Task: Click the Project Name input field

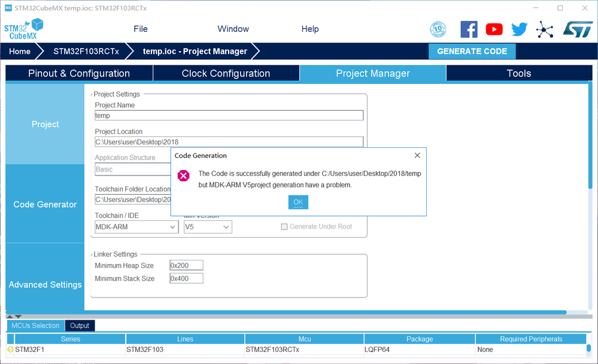Action: tap(229, 115)
